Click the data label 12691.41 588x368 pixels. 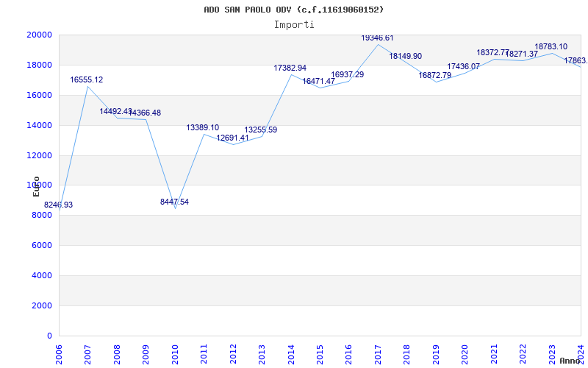[x=232, y=138]
